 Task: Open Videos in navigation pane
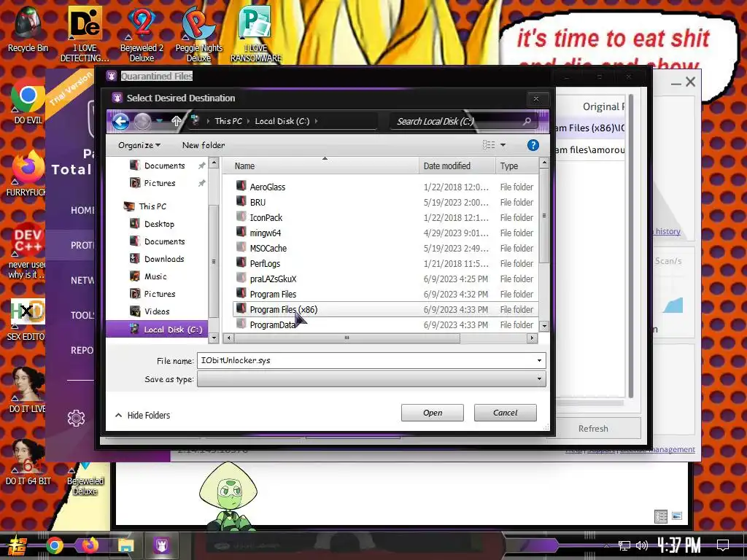coord(157,311)
